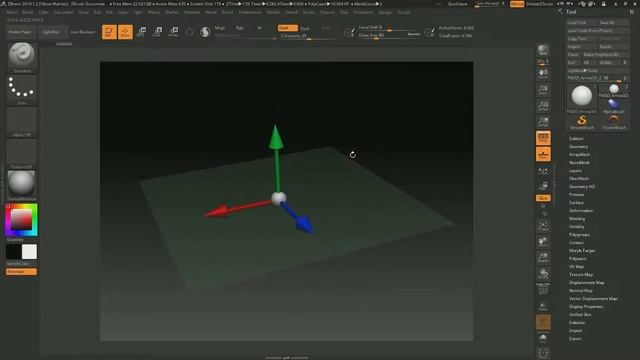
Task: Open the StartupMaterial material sphere
Action: [22, 186]
